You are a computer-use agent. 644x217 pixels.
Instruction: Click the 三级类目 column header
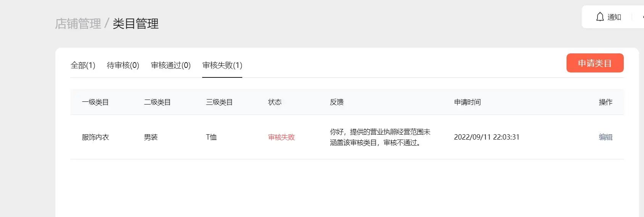coord(219,102)
